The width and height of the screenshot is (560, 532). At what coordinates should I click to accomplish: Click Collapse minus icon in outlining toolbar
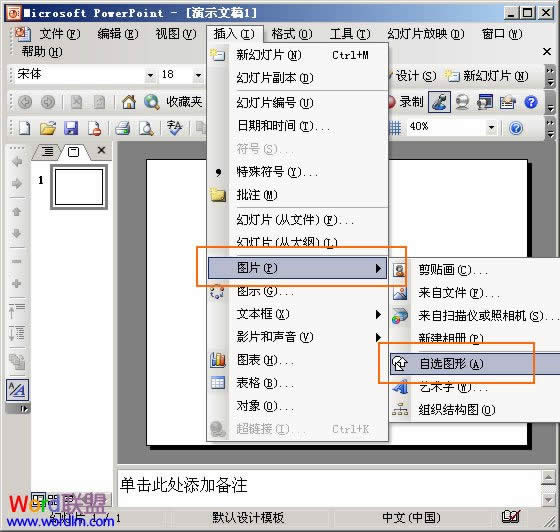pos(17,262)
